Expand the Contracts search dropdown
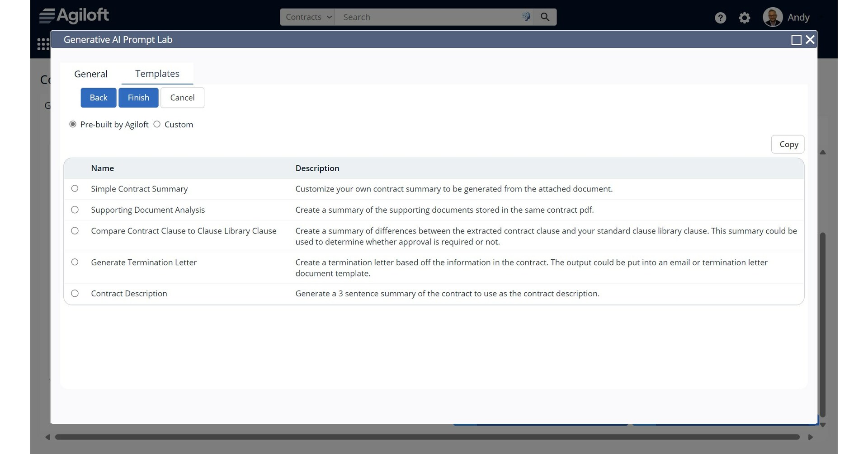868x454 pixels. [308, 17]
